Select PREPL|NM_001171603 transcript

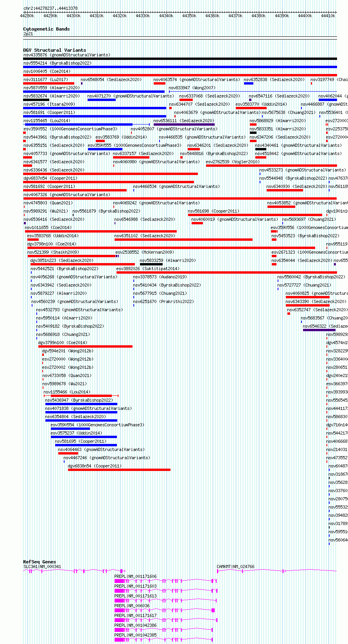(166, 591)
